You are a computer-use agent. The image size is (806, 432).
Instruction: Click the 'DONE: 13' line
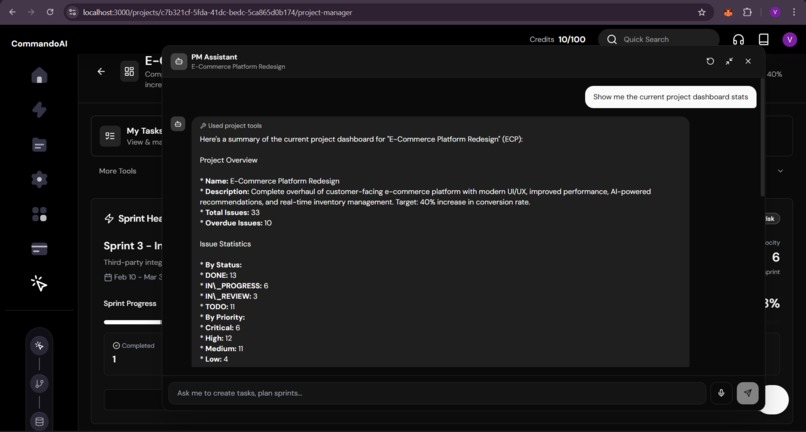point(218,276)
